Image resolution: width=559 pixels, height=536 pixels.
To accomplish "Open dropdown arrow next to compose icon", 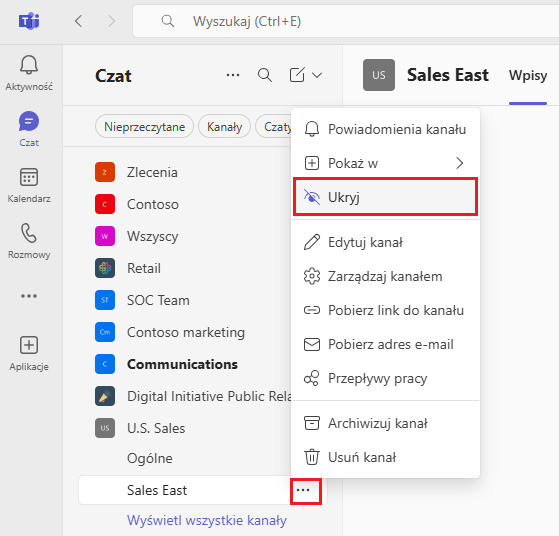I will (317, 75).
